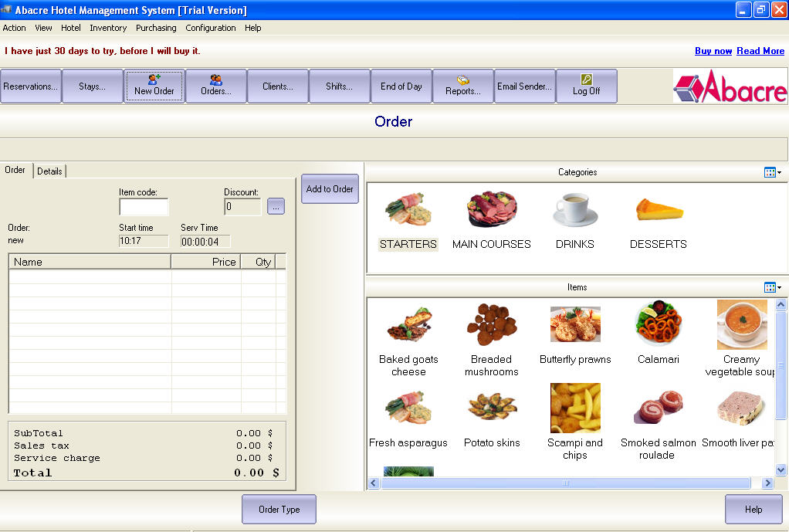Image resolution: width=789 pixels, height=532 pixels.
Task: Click the Start time field
Action: point(144,241)
